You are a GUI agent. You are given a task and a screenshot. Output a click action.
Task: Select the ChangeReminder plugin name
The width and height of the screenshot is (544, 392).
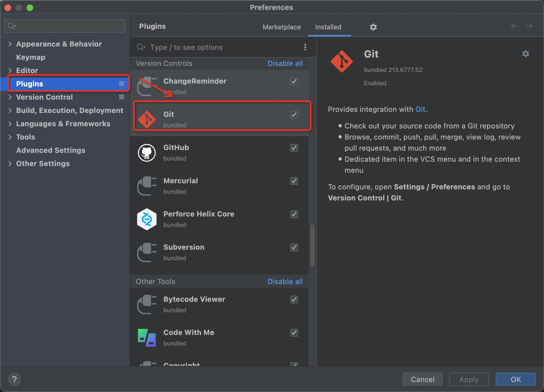pyautogui.click(x=195, y=81)
